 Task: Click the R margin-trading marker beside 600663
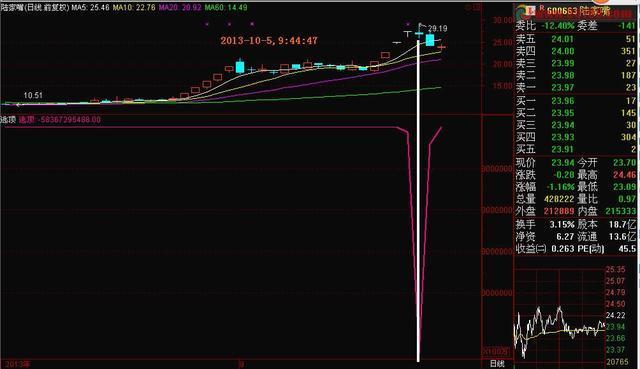pos(542,7)
